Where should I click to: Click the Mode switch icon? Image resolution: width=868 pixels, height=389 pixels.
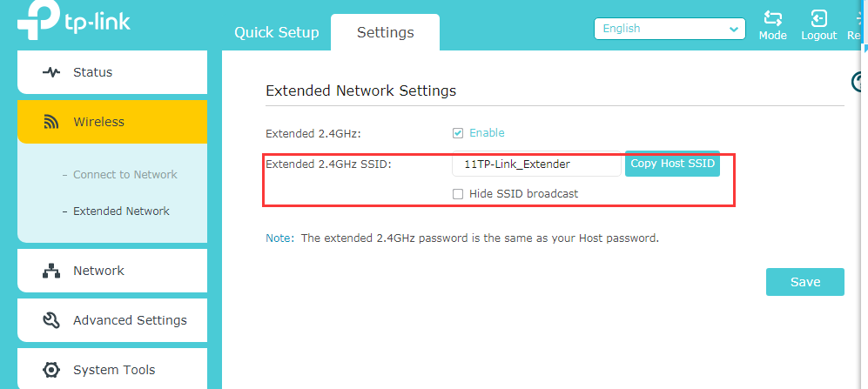[772, 18]
